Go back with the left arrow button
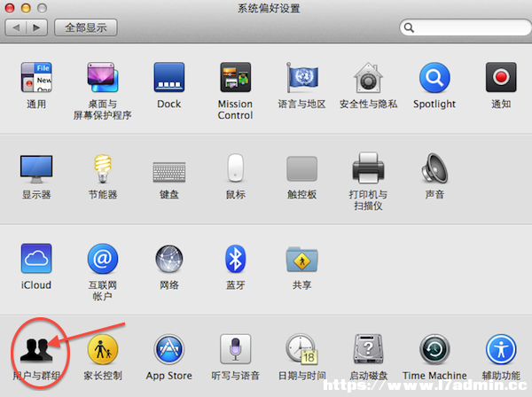The width and height of the screenshot is (532, 397). coord(16,27)
